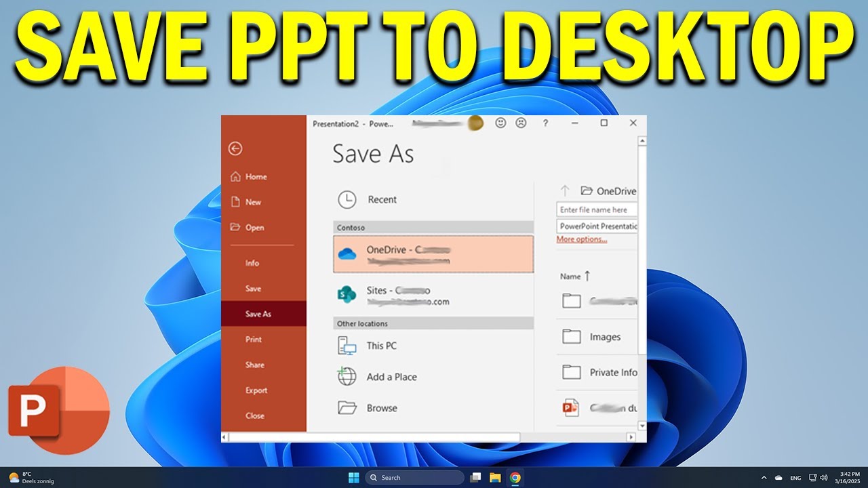This screenshot has width=868, height=488.
Task: Select the PowerPoint file in the list
Action: pos(597,408)
